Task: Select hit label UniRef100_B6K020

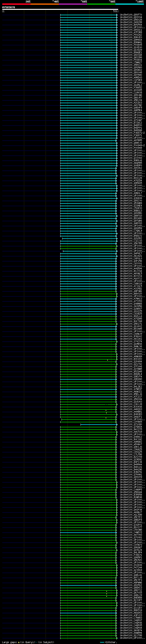Action: coord(131,294)
